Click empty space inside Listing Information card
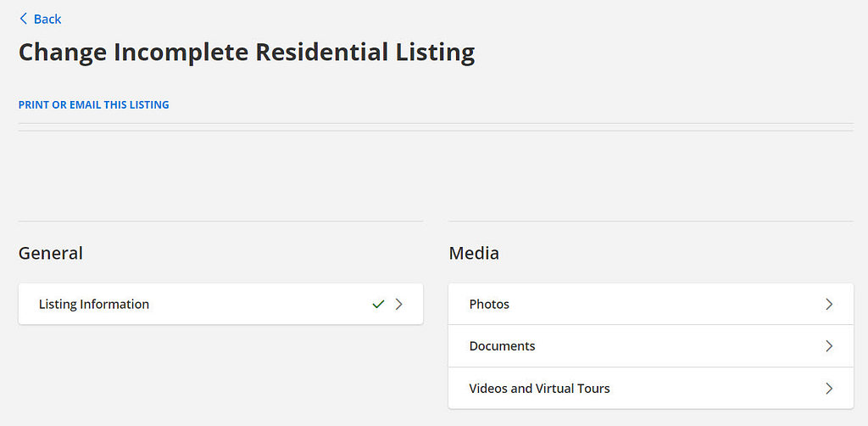The width and height of the screenshot is (868, 426). (x=254, y=304)
